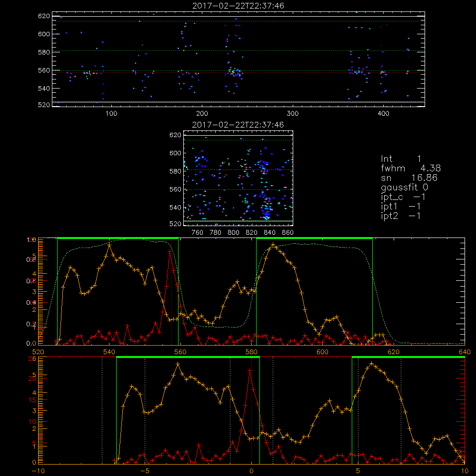Click the '760' x-axis label of middle plot
The image size is (476, 476).
[198, 233]
